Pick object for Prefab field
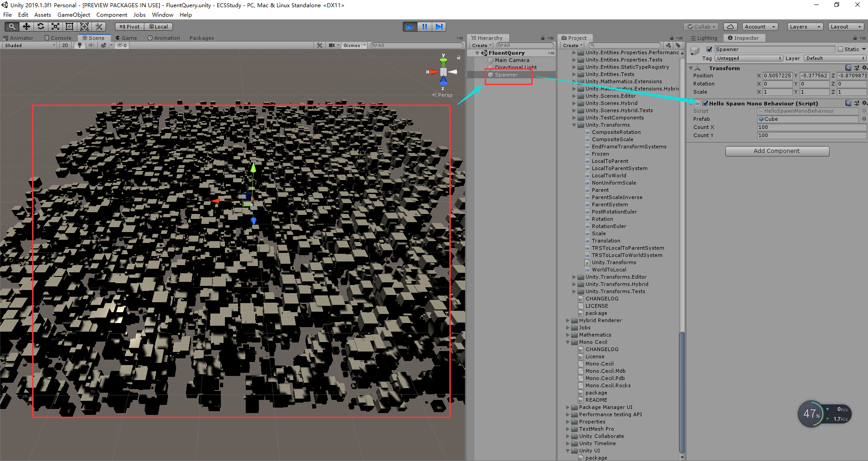Image resolution: width=868 pixels, height=461 pixels. (x=864, y=119)
